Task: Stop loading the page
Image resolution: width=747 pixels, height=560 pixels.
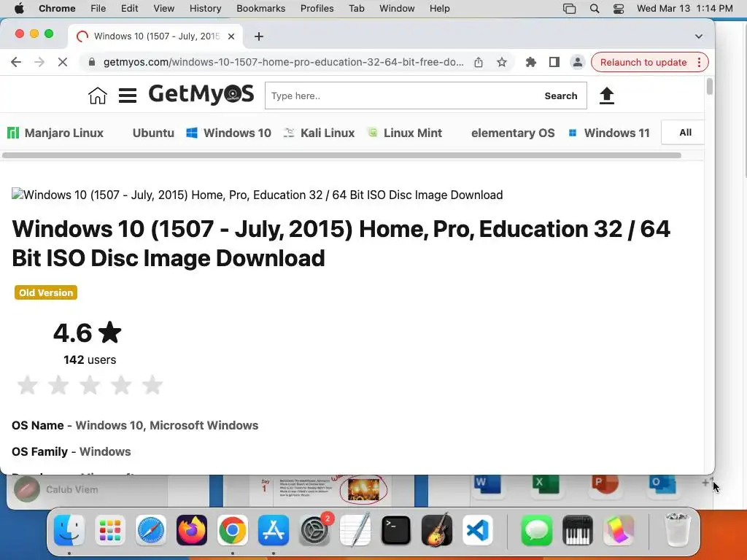Action: (63, 62)
